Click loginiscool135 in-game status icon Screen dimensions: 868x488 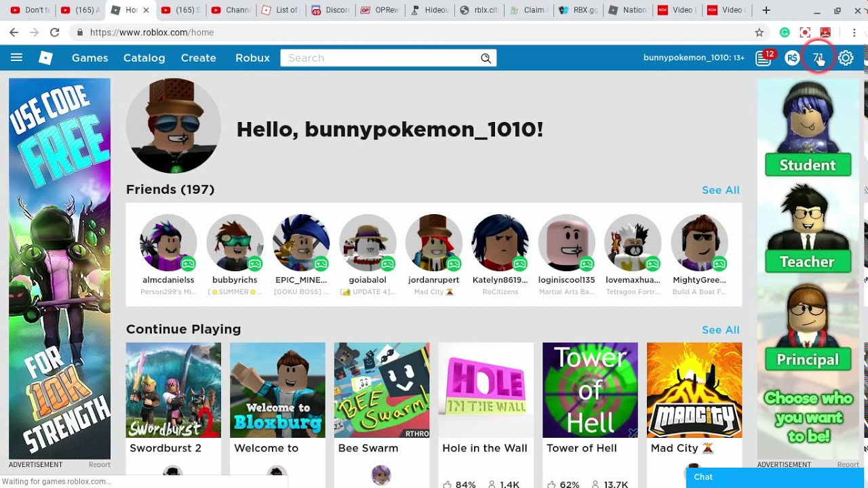(x=587, y=264)
